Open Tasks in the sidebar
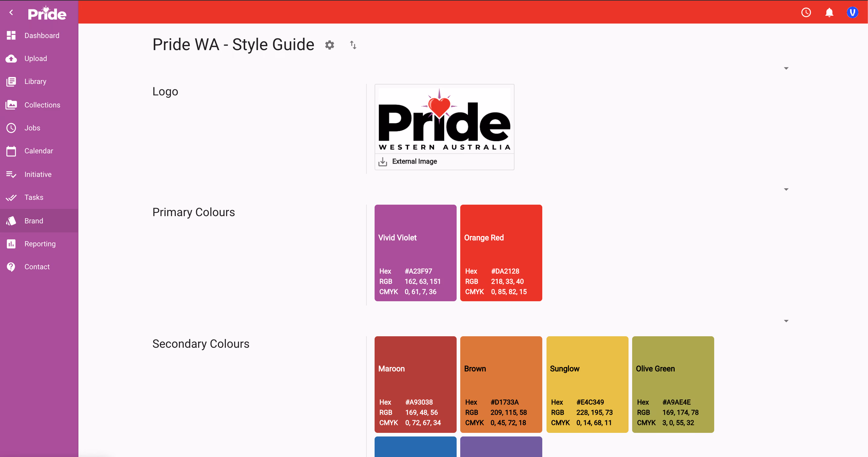 [x=39, y=197]
